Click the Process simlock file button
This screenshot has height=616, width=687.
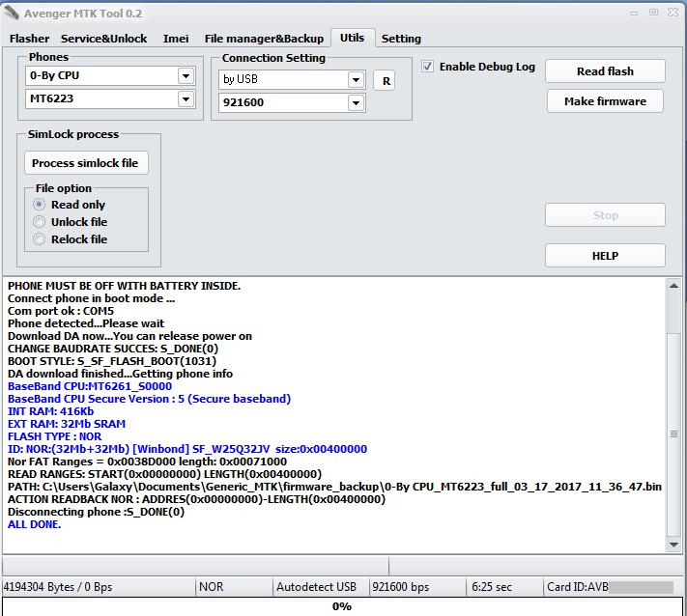tap(85, 163)
